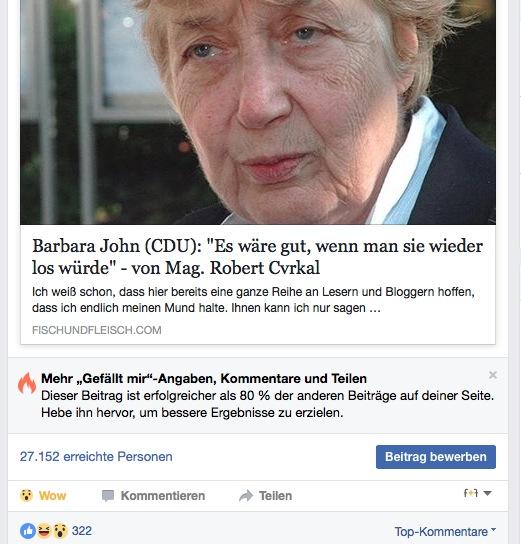Dismiss the 'Mehr Gefällt mir-Angaben' promo banner
Screen dimensions: 521x544
pyautogui.click(x=493, y=375)
